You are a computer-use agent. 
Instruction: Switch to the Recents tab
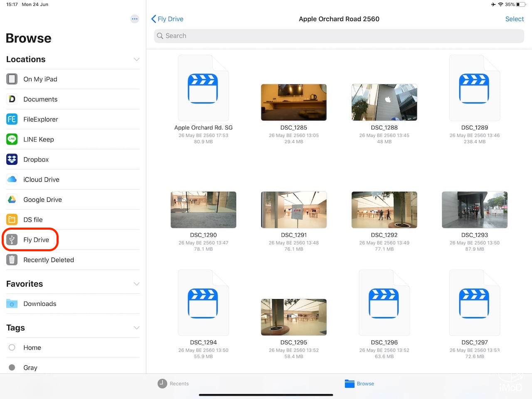pos(173,383)
